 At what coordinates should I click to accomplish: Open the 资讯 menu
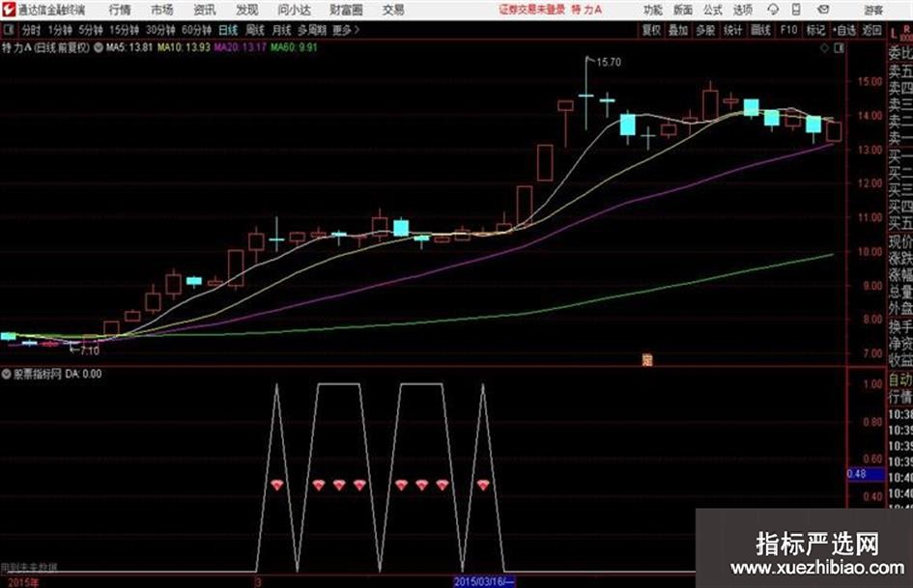click(x=205, y=10)
